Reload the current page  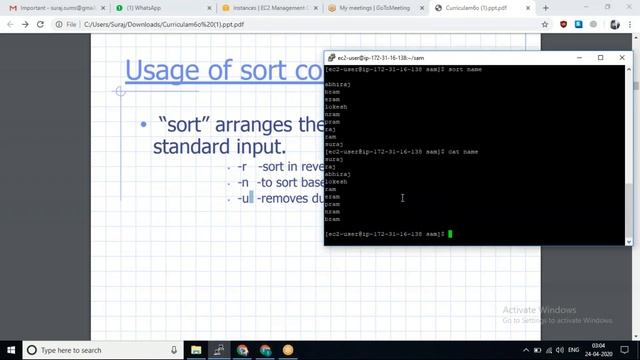click(x=40, y=24)
